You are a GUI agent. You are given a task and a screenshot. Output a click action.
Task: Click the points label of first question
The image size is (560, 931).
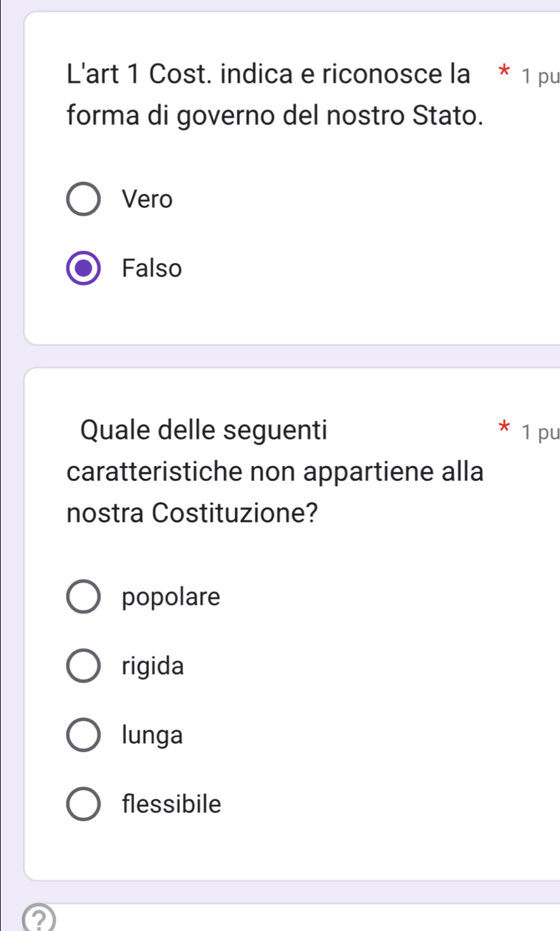click(x=540, y=77)
